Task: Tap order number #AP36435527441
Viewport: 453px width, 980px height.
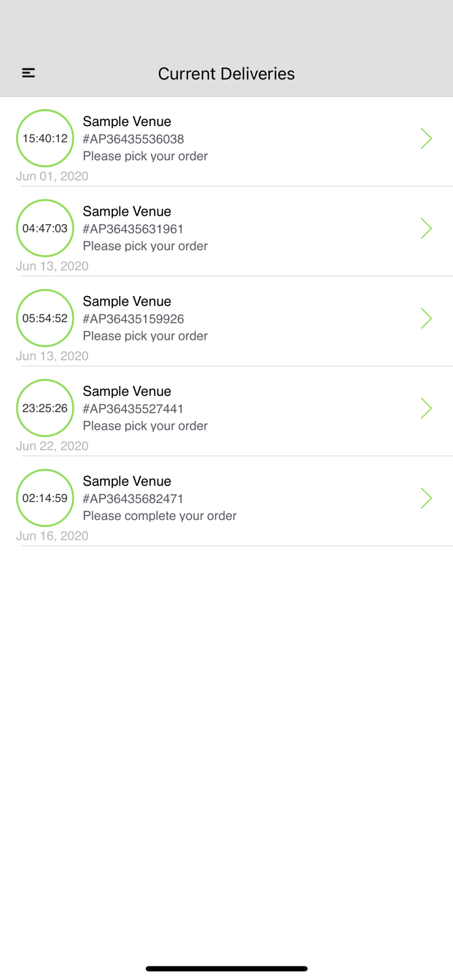Action: click(133, 409)
